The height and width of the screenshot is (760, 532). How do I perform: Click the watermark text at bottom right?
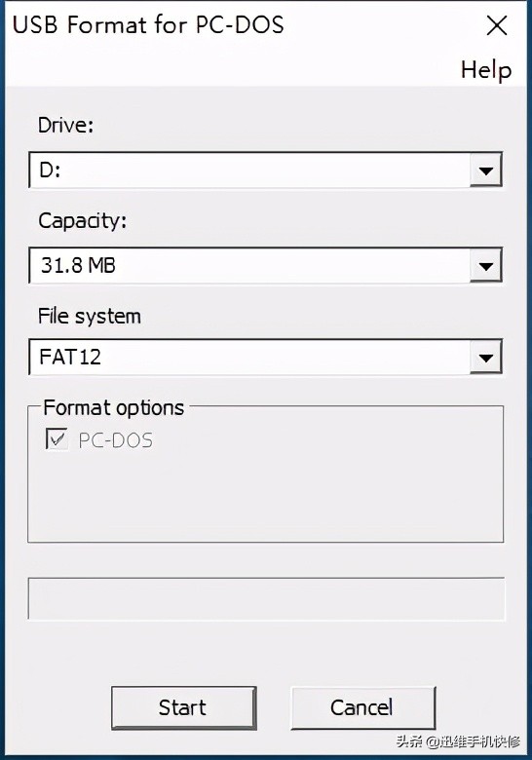tap(458, 741)
